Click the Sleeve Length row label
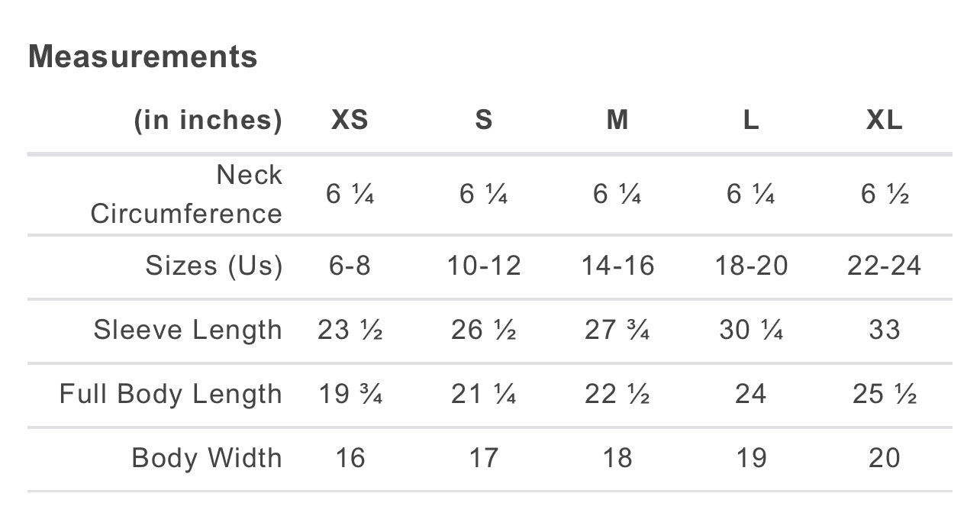This screenshot has width=980, height=516. tap(188, 330)
